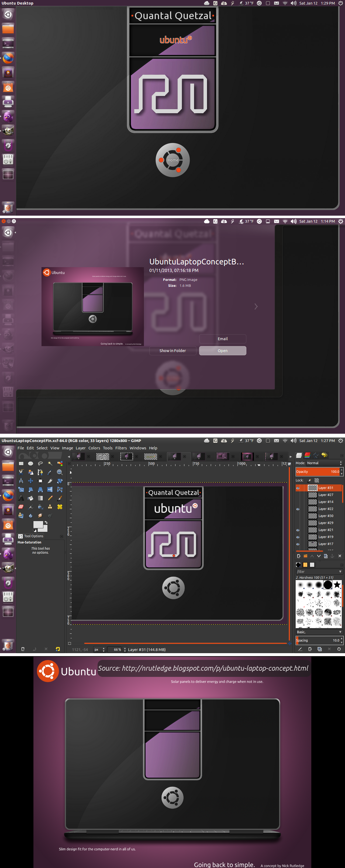Reset tool options to default values
Screen dimensions: 345x868
pyautogui.click(x=58, y=649)
